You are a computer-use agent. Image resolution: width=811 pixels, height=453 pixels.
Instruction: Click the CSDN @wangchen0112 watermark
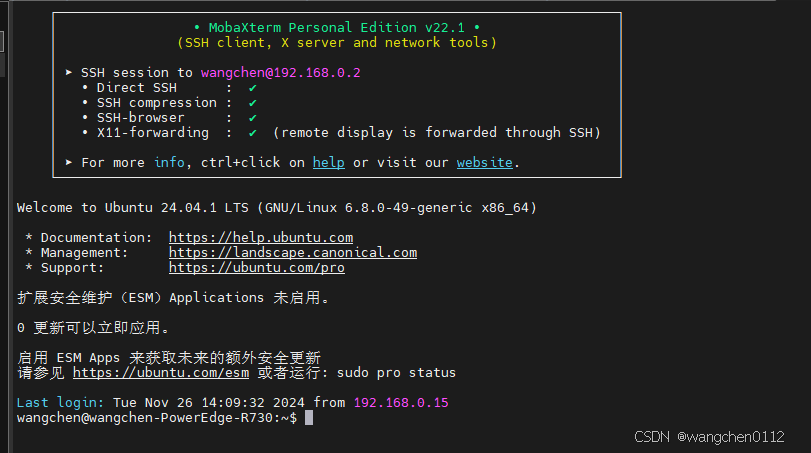click(709, 437)
